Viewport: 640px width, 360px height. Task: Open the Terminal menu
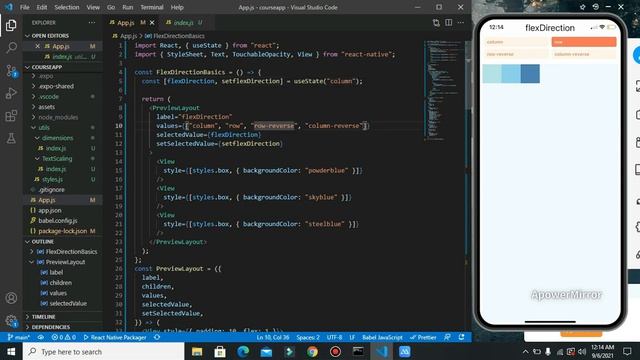(152, 7)
